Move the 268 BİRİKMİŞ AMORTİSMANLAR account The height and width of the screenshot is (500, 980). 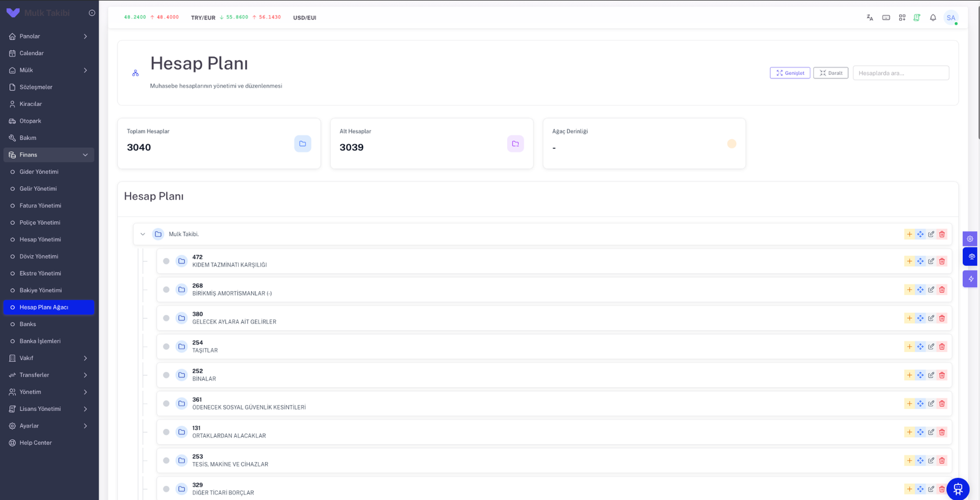click(920, 290)
